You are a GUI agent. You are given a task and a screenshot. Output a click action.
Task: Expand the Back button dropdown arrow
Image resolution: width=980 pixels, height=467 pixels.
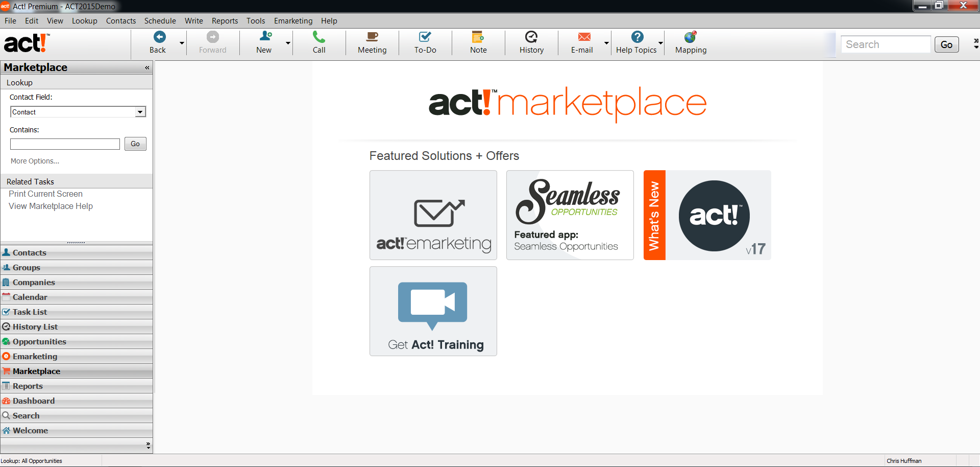pyautogui.click(x=182, y=43)
